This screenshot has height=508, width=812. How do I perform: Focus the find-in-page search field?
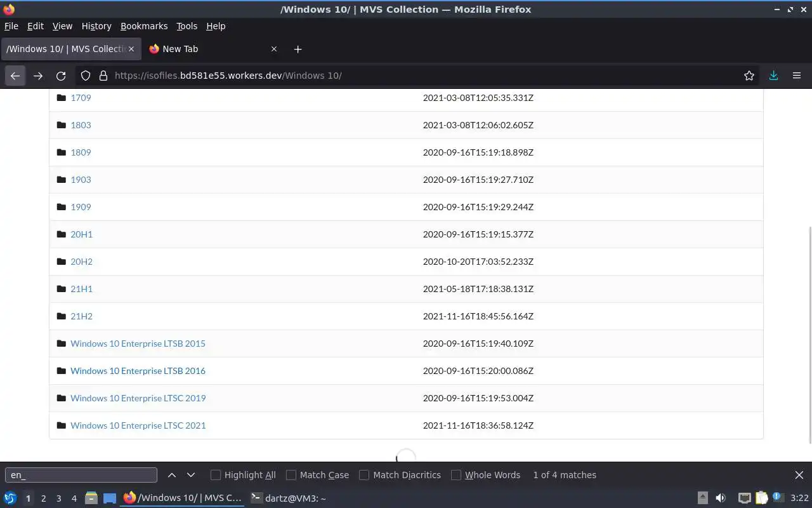[x=81, y=475]
